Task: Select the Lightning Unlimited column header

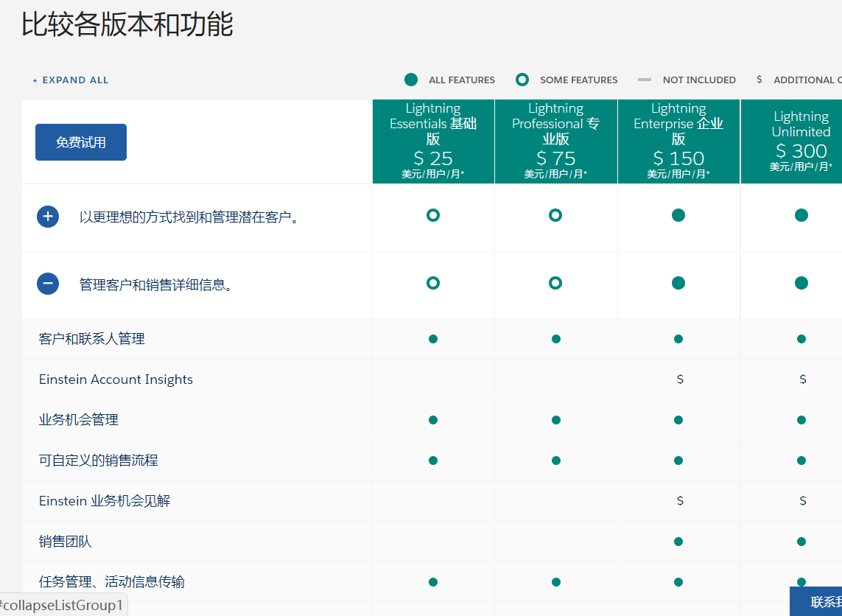Action: coord(801,140)
